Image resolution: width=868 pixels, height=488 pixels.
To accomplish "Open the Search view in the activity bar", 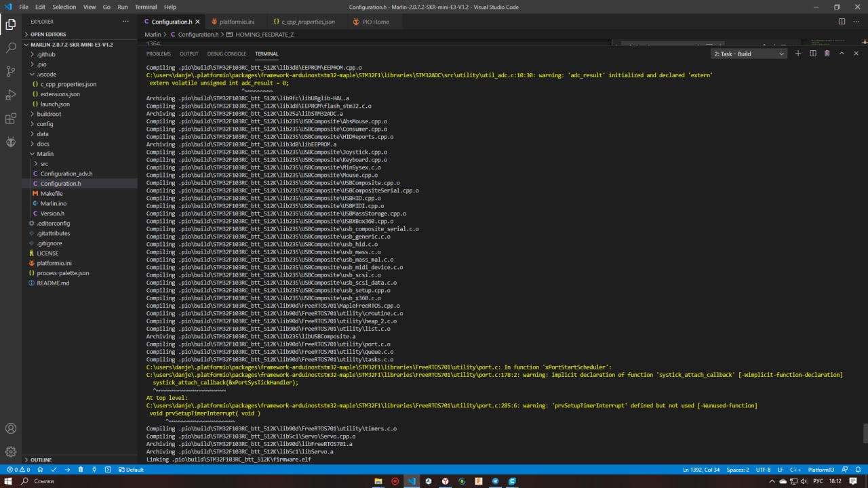I will (11, 48).
